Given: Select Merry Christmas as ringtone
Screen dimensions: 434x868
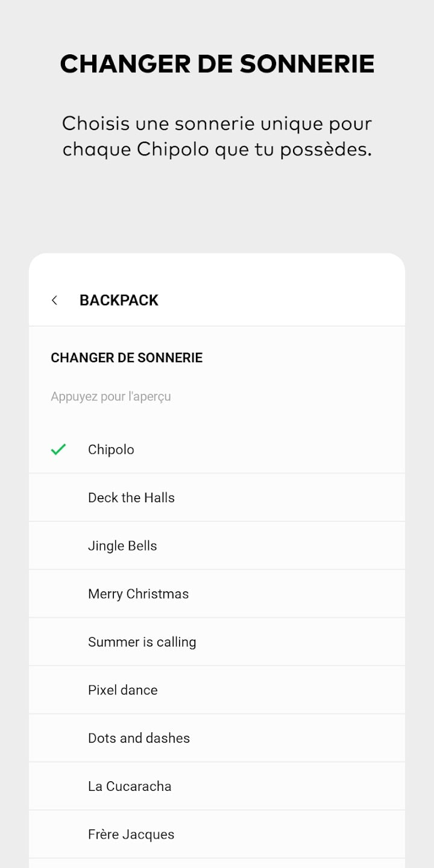Looking at the screenshot, I should click(x=139, y=594).
